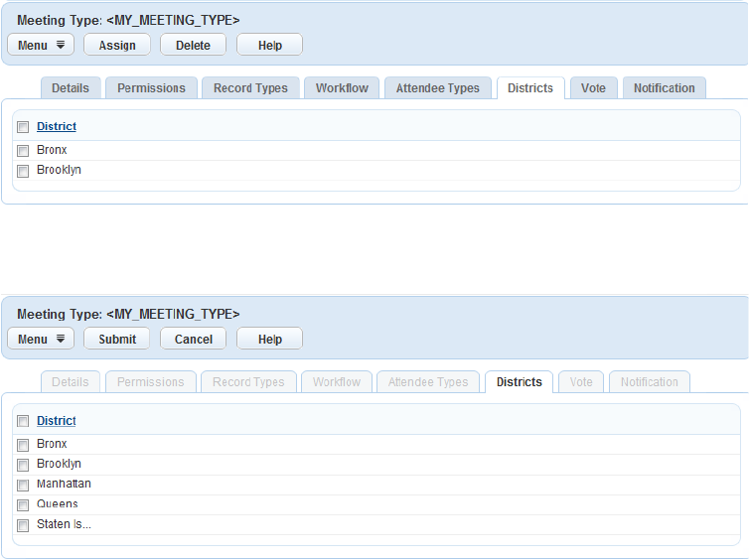
Task: Check the Bronx checkbox in the lower list
Action: pos(23,445)
